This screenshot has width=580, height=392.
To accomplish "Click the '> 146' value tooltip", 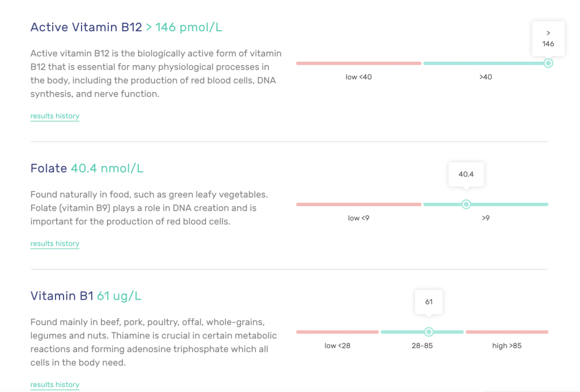I will tap(548, 39).
